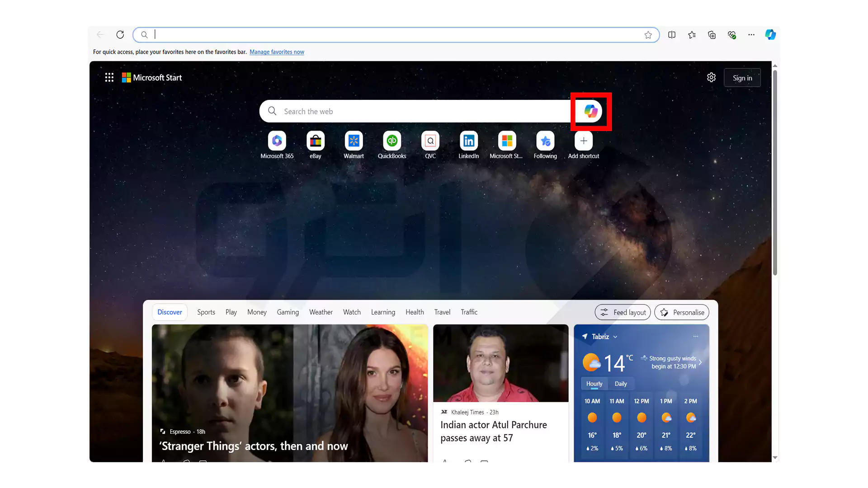Open Microsoft Store shortcut
The width and height of the screenshot is (868, 488).
507,145
